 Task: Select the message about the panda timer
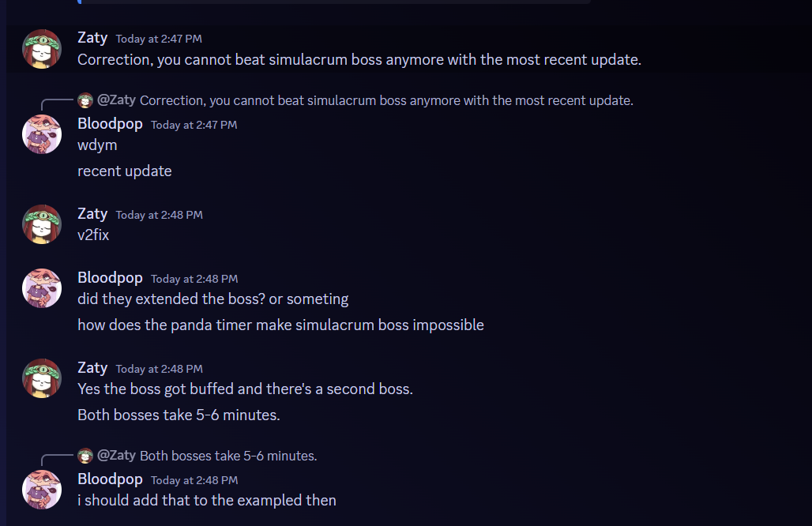[280, 325]
